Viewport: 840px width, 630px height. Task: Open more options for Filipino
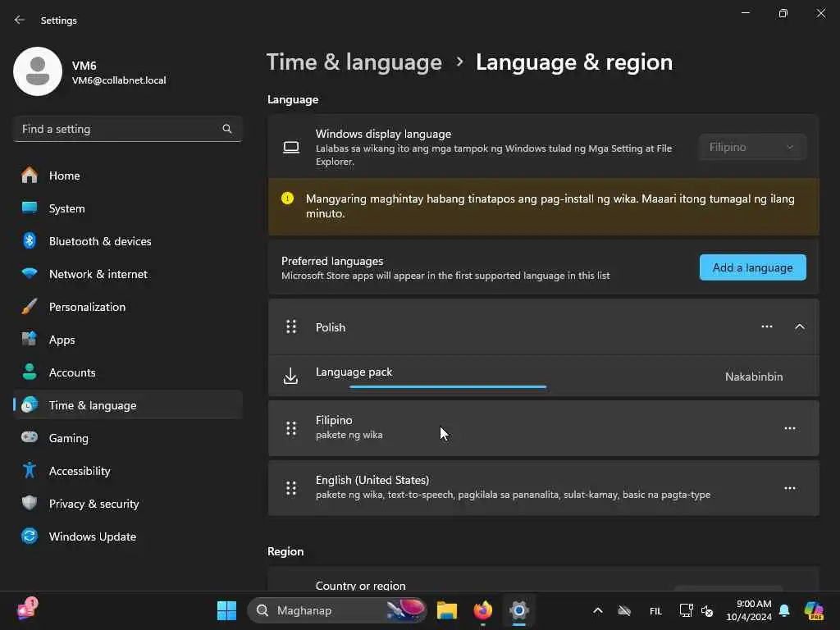(x=790, y=428)
